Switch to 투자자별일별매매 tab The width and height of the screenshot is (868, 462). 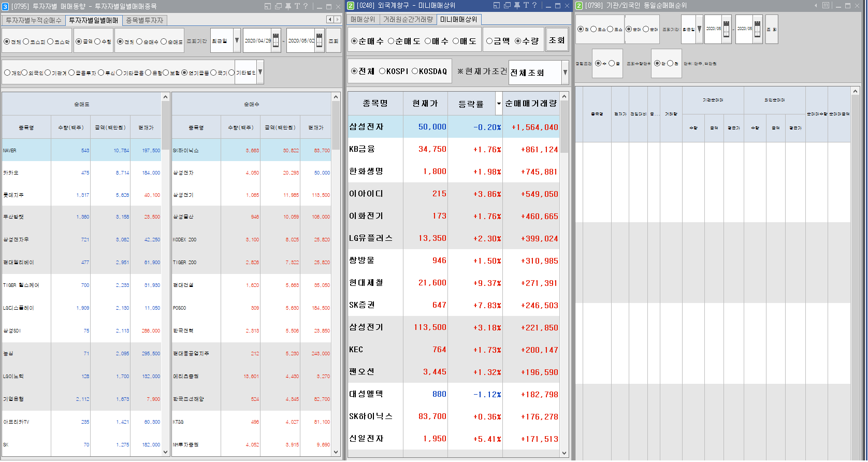coord(94,20)
